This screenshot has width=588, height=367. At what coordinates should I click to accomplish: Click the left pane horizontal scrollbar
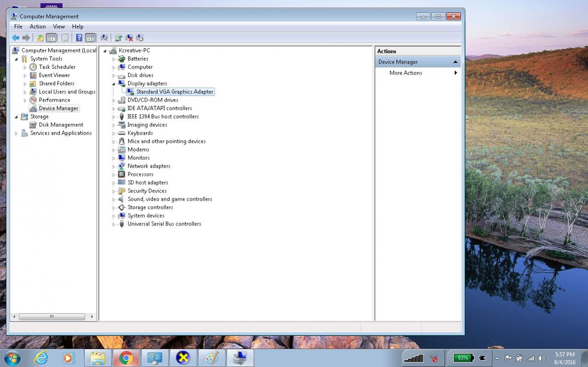pos(51,316)
